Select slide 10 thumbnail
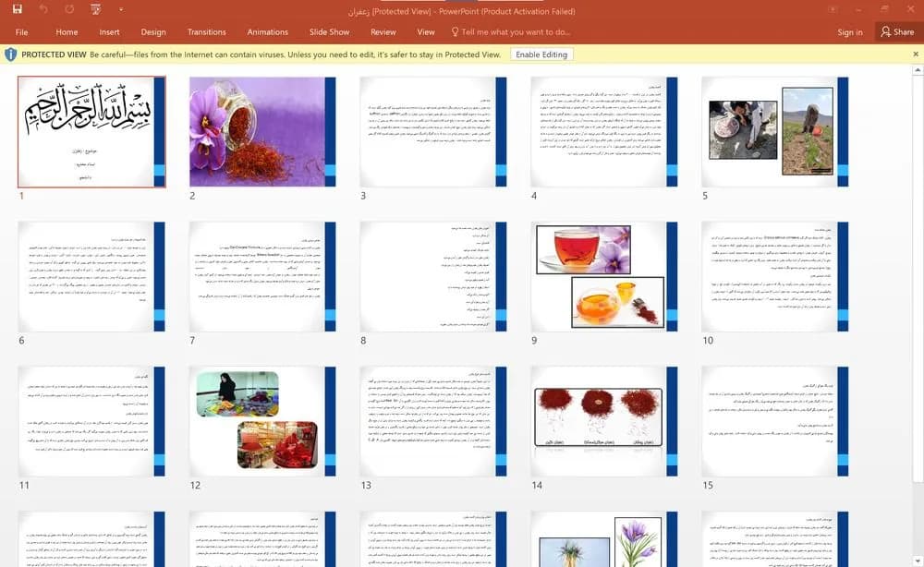The width and height of the screenshot is (924, 567). click(775, 277)
